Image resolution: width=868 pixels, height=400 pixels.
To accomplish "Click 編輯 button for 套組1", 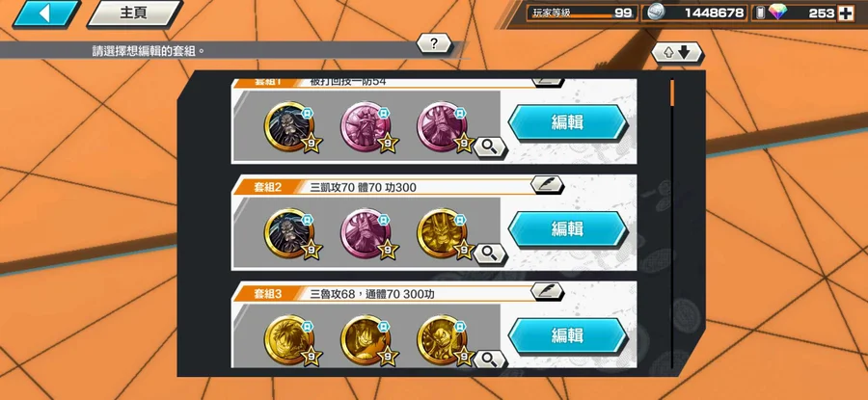I will click(x=567, y=122).
